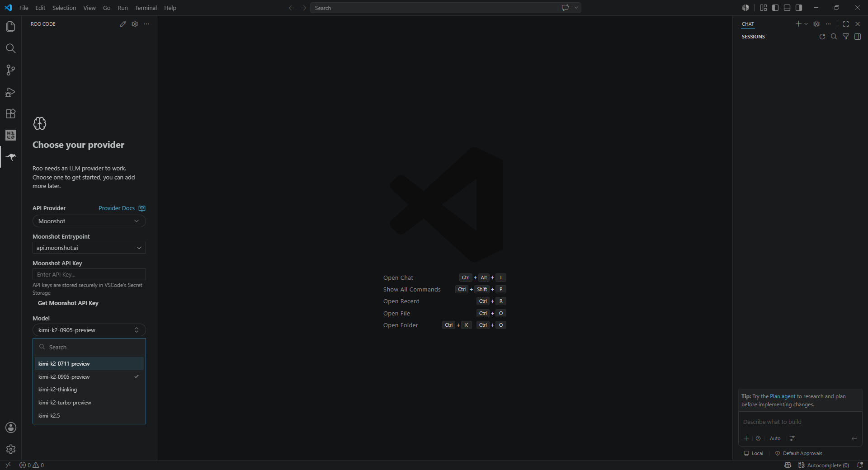
Task: Open notifications bell in status bar
Action: click(x=860, y=465)
